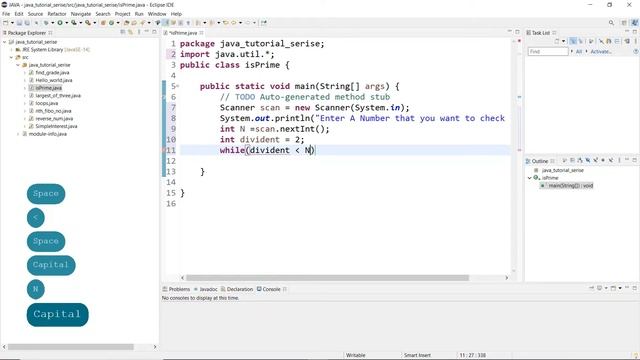Click the Save All toolbar icon
The image size is (640, 360).
[x=27, y=23]
